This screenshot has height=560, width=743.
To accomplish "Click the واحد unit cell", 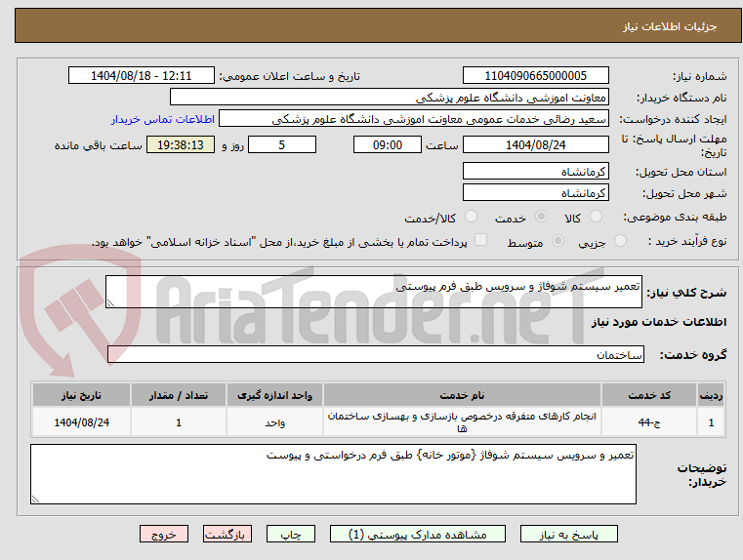I will 274,422.
